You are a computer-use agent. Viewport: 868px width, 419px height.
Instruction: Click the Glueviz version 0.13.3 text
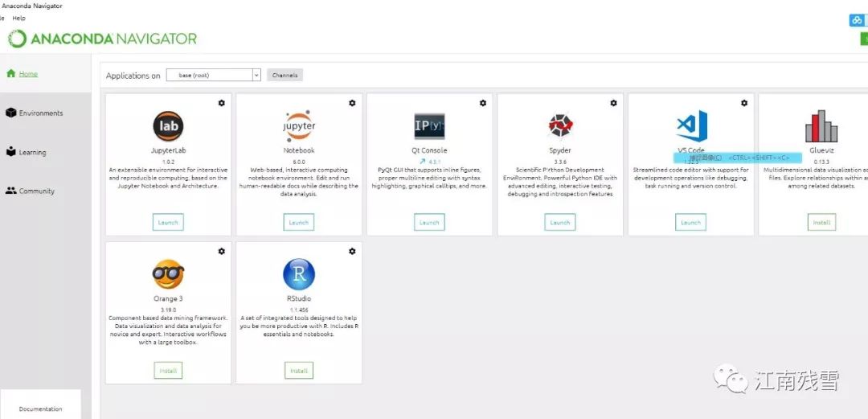tap(821, 162)
